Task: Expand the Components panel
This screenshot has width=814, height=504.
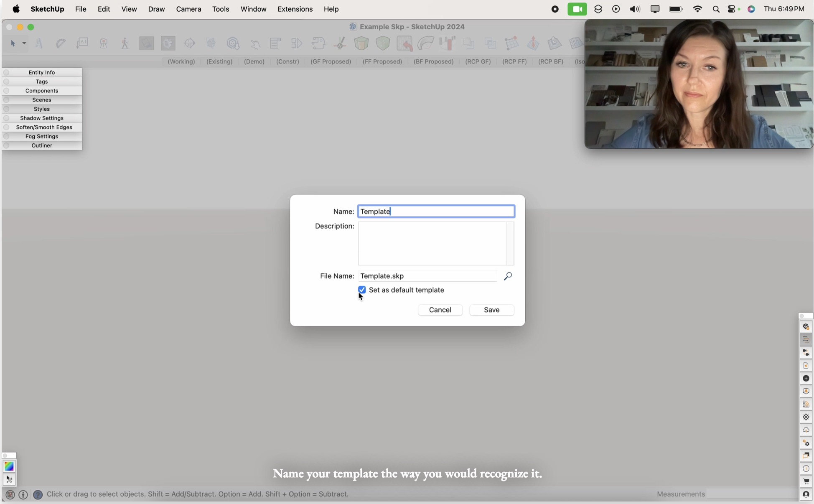Action: click(42, 91)
